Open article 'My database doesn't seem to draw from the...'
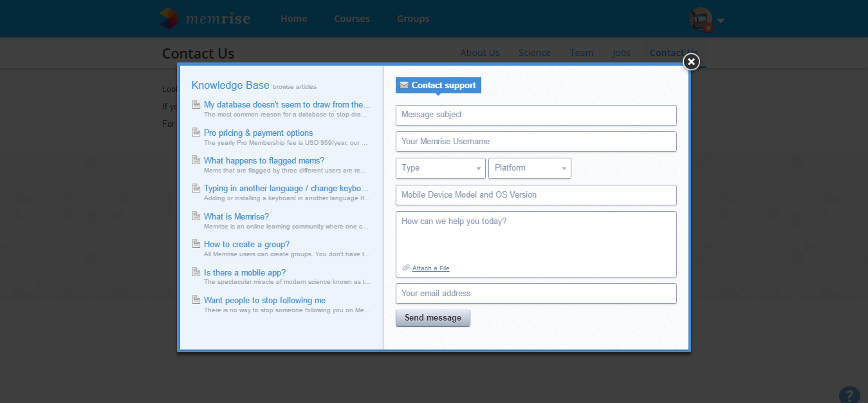The image size is (868, 403). [287, 104]
